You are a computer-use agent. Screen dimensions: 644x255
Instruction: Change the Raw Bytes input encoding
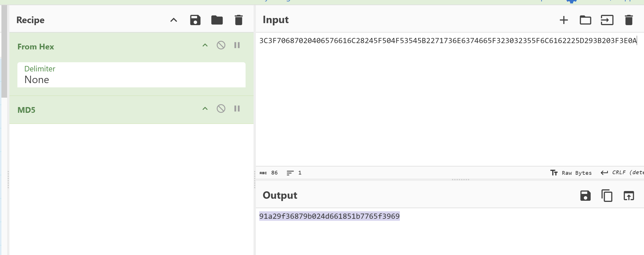(x=571, y=173)
